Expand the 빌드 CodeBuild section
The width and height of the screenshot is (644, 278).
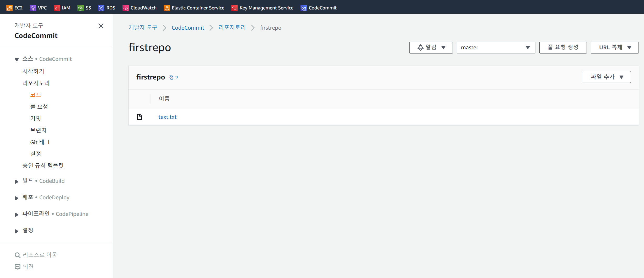tap(17, 181)
